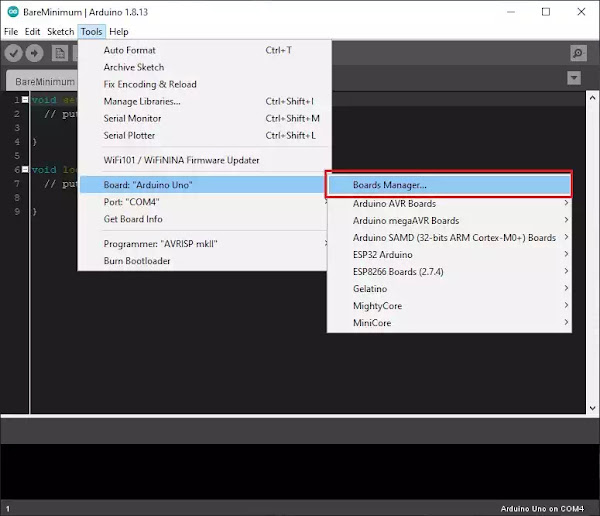
Task: Click editor scrollbar down arrow
Action: point(592,408)
